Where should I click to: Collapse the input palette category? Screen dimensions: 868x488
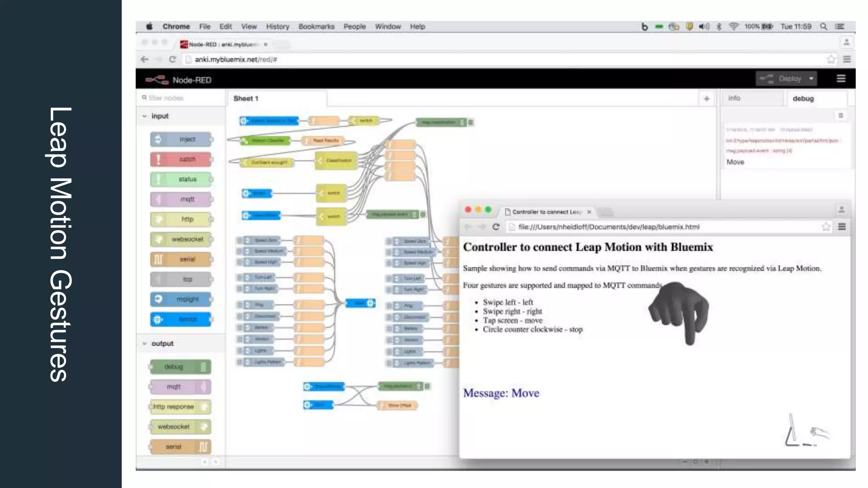(x=145, y=116)
